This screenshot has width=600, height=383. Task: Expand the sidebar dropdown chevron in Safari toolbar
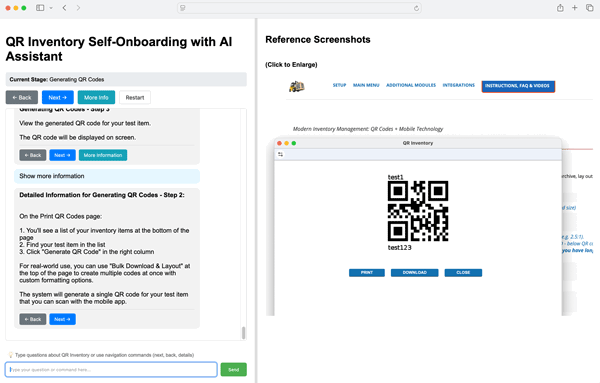51,8
